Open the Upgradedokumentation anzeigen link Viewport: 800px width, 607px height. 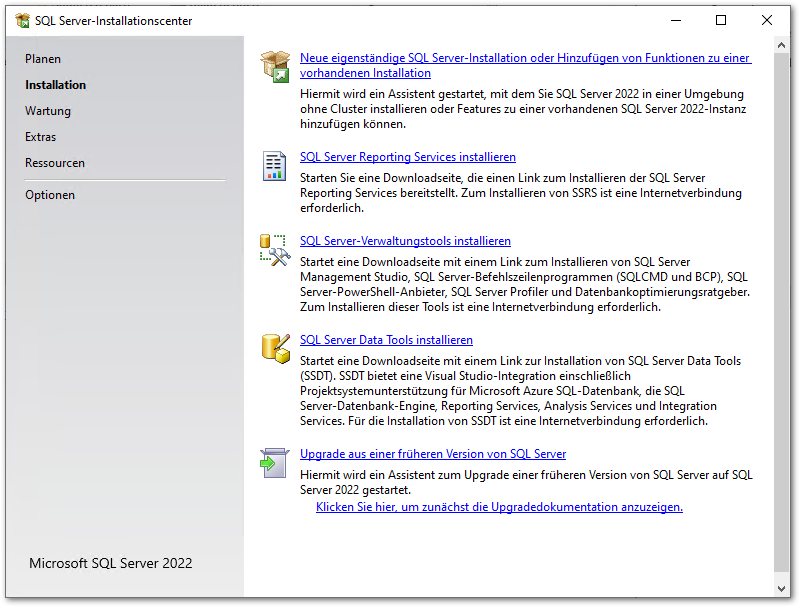(x=499, y=507)
